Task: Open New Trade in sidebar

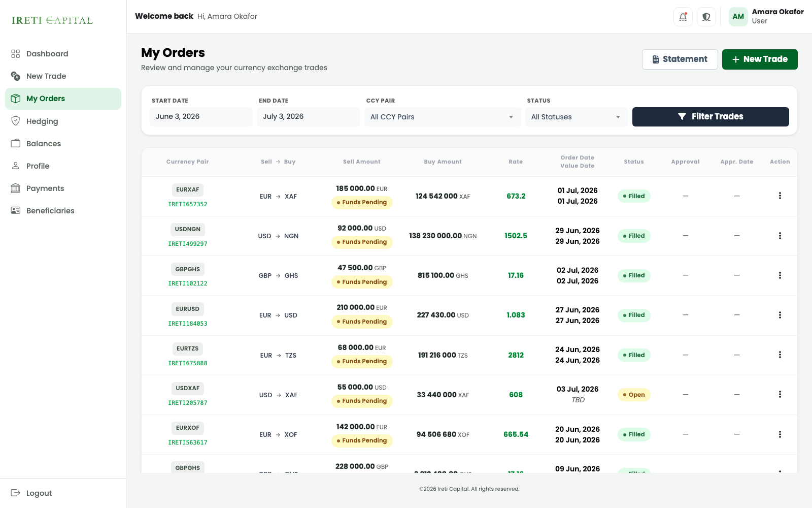Action: pyautogui.click(x=63, y=76)
